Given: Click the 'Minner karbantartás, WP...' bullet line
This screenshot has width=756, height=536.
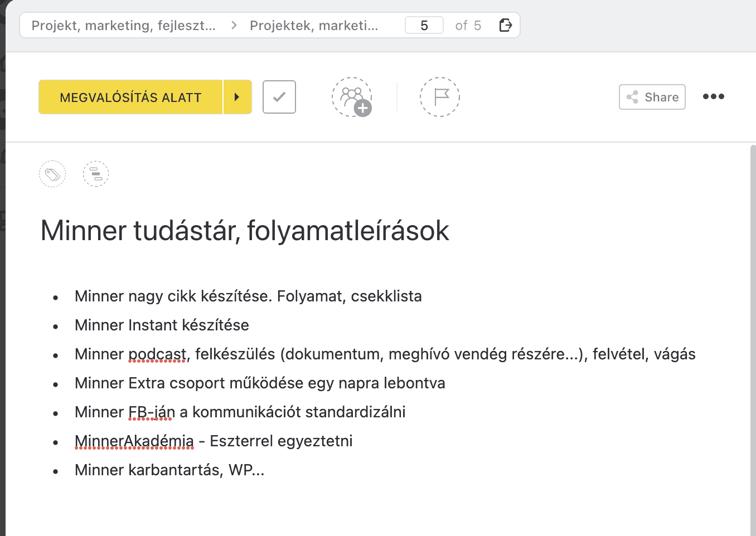Looking at the screenshot, I should pos(169,470).
